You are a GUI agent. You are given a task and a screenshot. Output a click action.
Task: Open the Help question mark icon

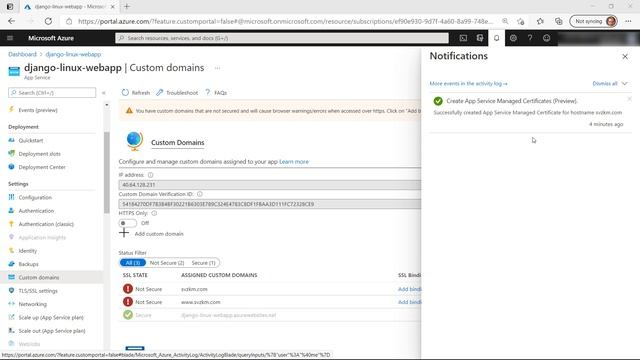pyautogui.click(x=530, y=38)
